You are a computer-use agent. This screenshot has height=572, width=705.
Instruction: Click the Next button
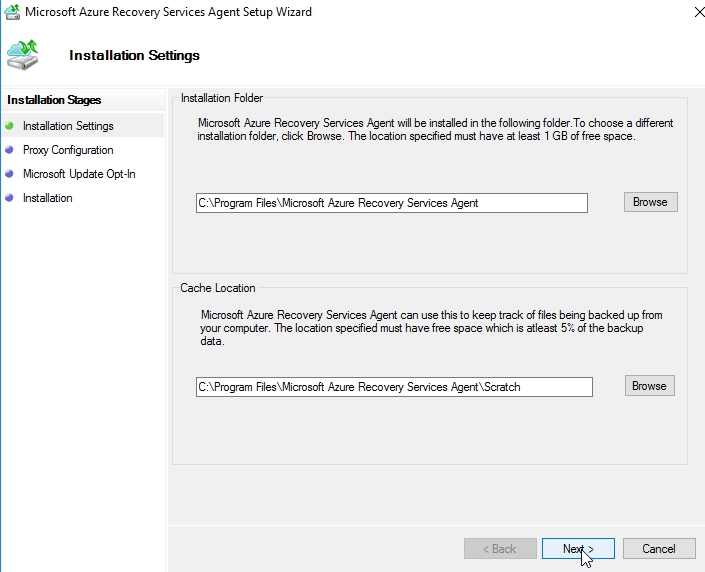point(578,549)
